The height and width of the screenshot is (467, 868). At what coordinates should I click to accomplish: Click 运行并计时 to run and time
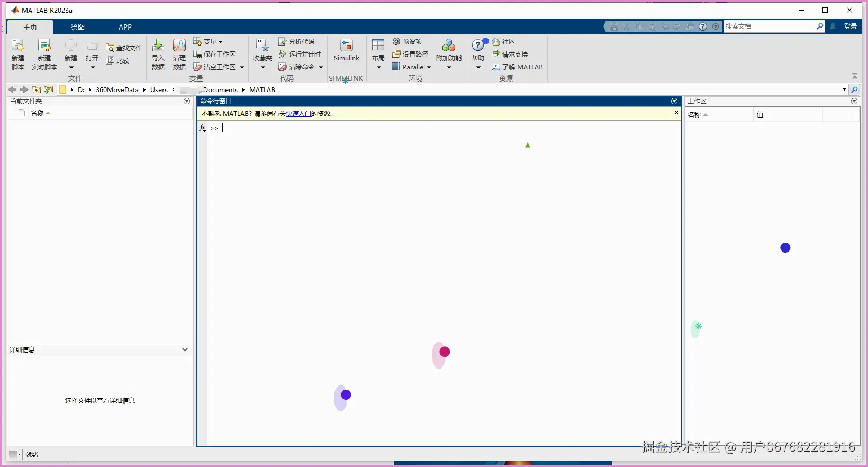(300, 54)
